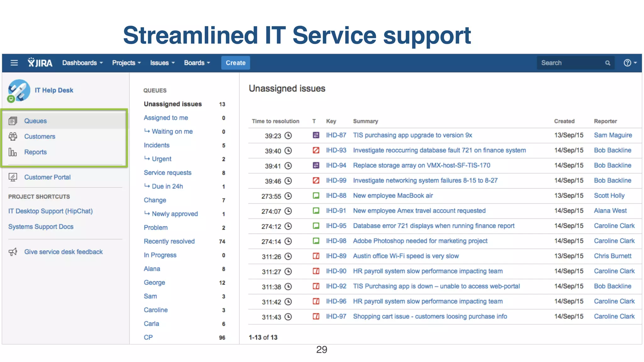644x362 pixels.
Task: Open reporter Alana West's profile
Action: coord(610,211)
